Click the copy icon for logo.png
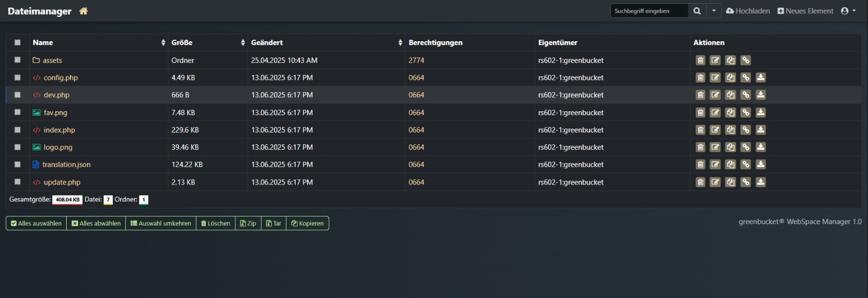The height and width of the screenshot is (298, 868). [x=731, y=147]
